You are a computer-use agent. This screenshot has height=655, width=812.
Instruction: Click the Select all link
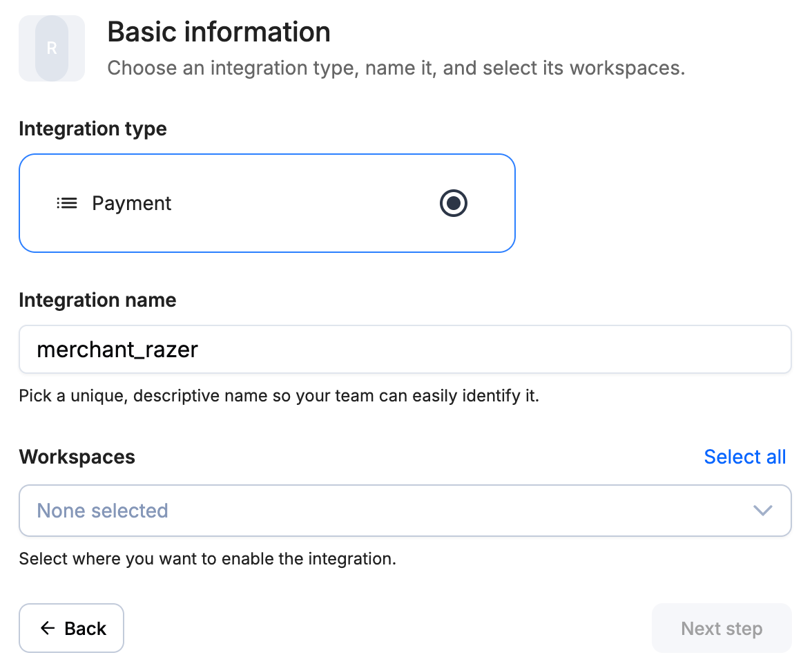(x=744, y=457)
